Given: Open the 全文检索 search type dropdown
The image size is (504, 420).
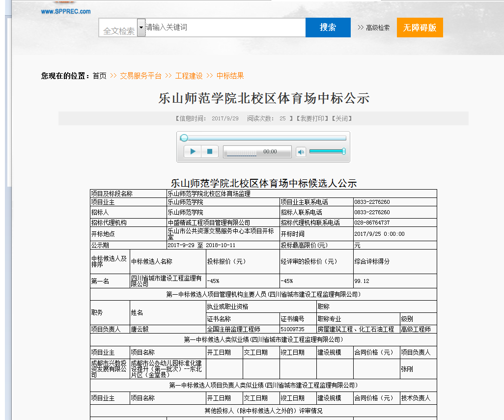Looking at the screenshot, I should [141, 28].
